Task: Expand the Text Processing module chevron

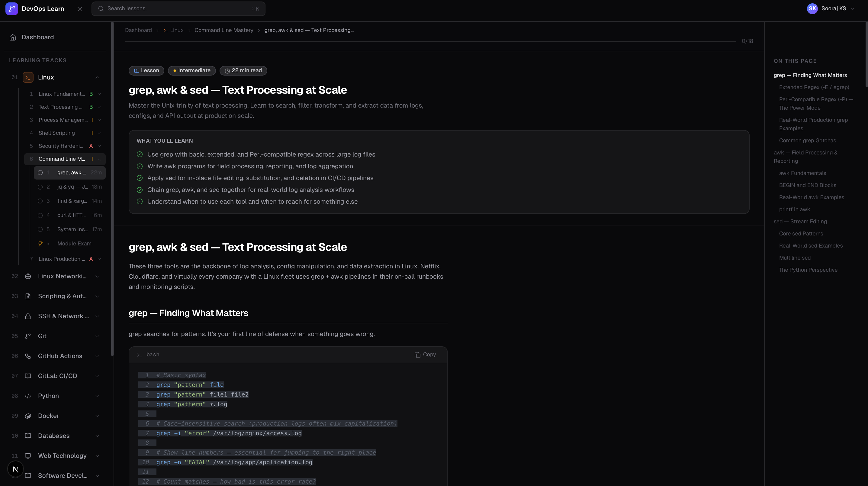Action: pos(99,107)
